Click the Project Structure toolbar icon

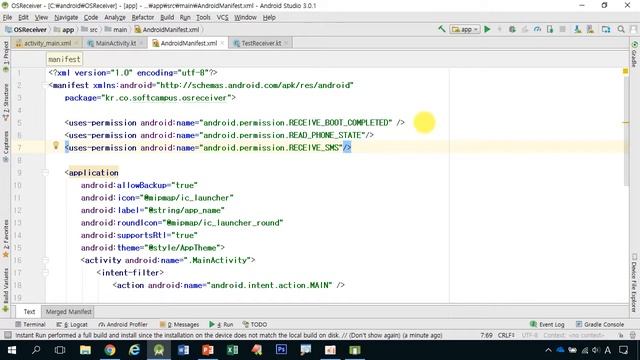click(606, 29)
